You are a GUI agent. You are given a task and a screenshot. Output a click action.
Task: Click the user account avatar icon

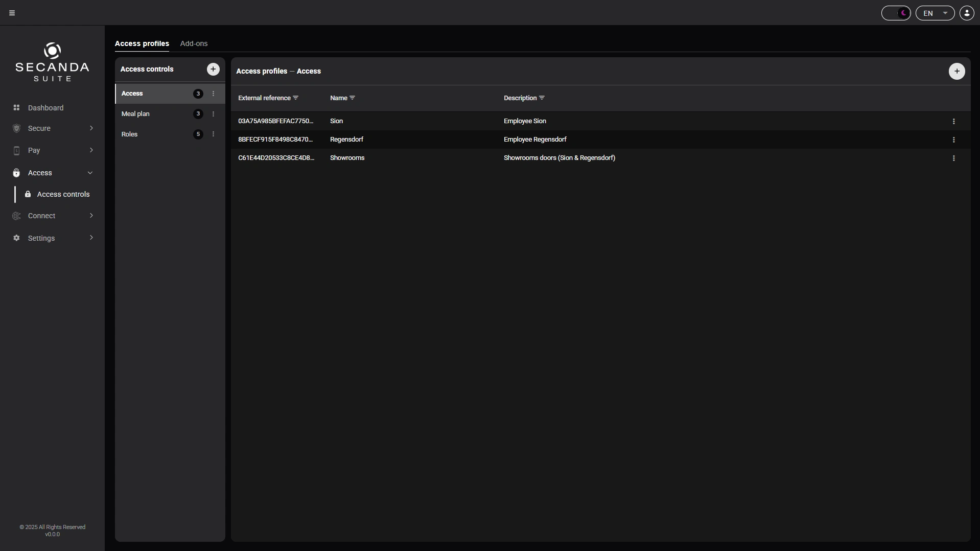click(x=967, y=13)
